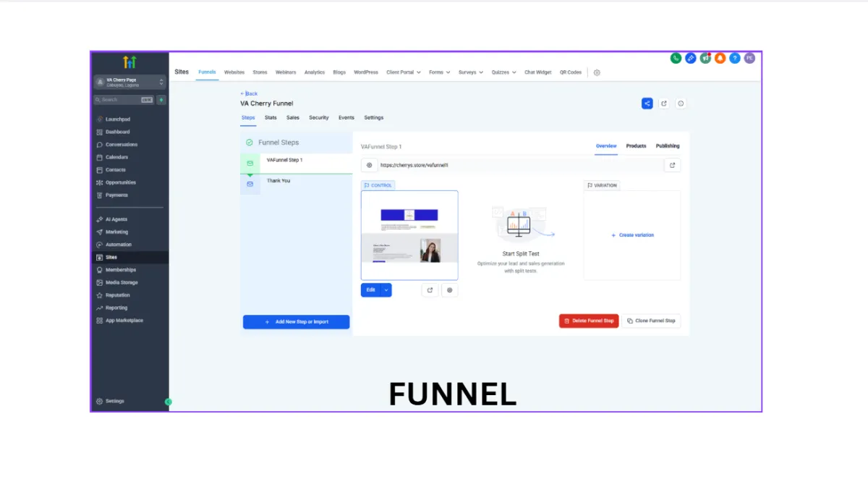This screenshot has height=482, width=868.
Task: Switch to the step Products tab
Action: point(637,146)
